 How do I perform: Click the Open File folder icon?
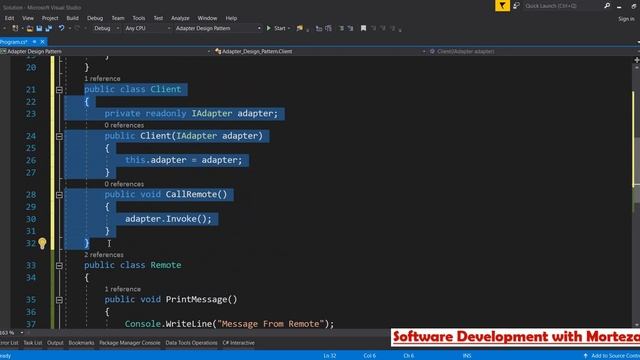[29, 28]
